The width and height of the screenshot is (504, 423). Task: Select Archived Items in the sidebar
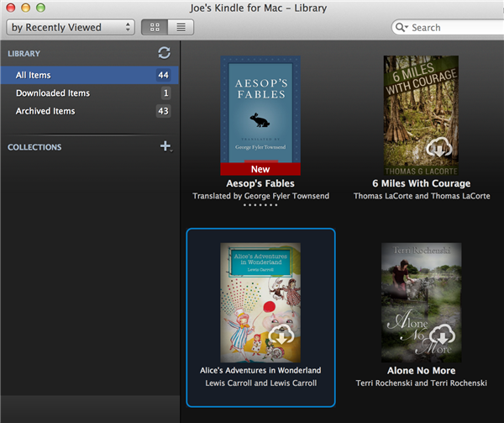[x=89, y=111]
